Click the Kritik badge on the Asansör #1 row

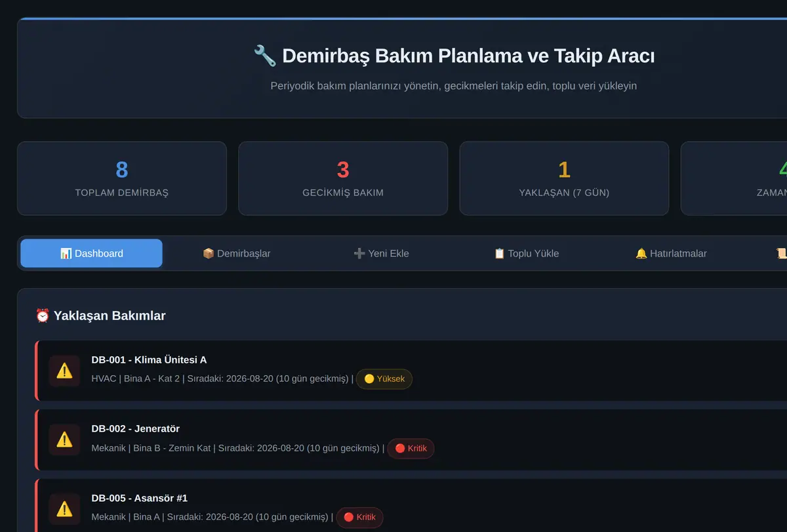click(359, 517)
